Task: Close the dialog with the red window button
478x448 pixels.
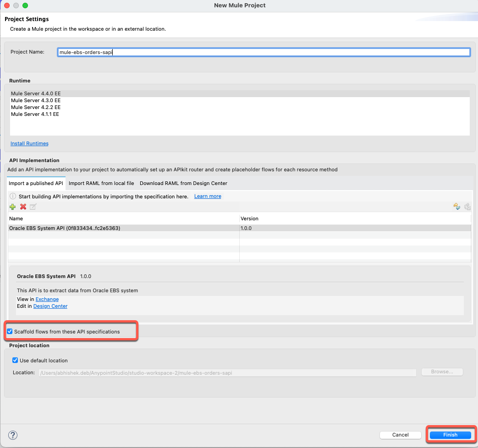Action: [x=7, y=5]
